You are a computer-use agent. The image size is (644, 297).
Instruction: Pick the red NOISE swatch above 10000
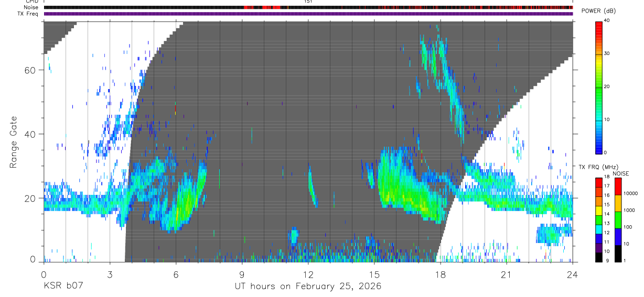click(x=618, y=186)
